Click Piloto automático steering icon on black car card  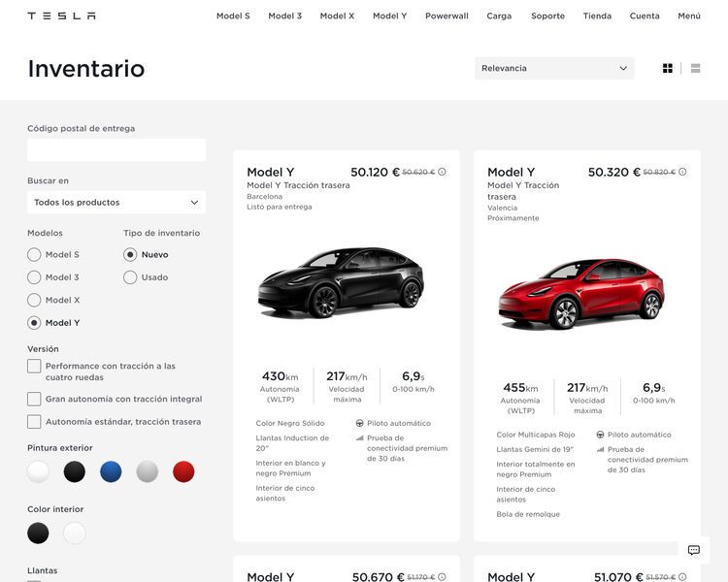click(x=359, y=423)
